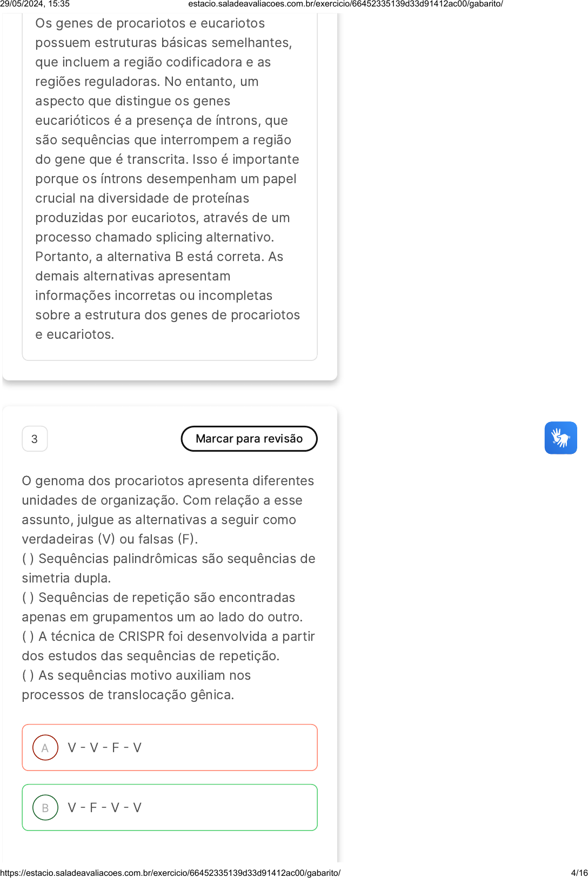The width and height of the screenshot is (588, 878).
Task: Click the statement about técnica de CRISPR
Action: (x=168, y=646)
